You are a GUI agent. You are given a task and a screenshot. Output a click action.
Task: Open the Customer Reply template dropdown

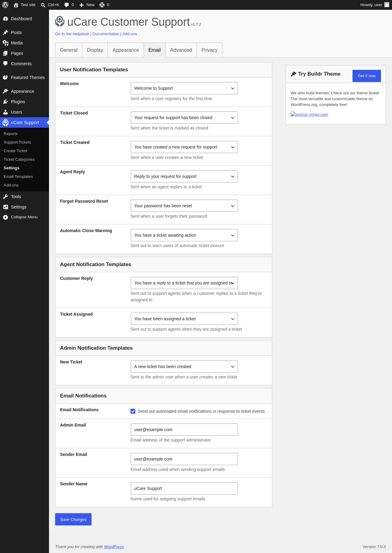(x=184, y=283)
